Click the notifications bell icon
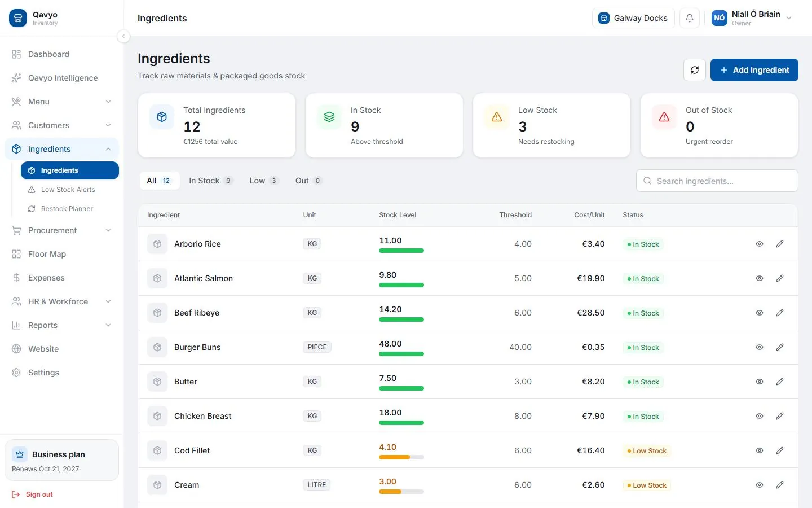 (690, 18)
